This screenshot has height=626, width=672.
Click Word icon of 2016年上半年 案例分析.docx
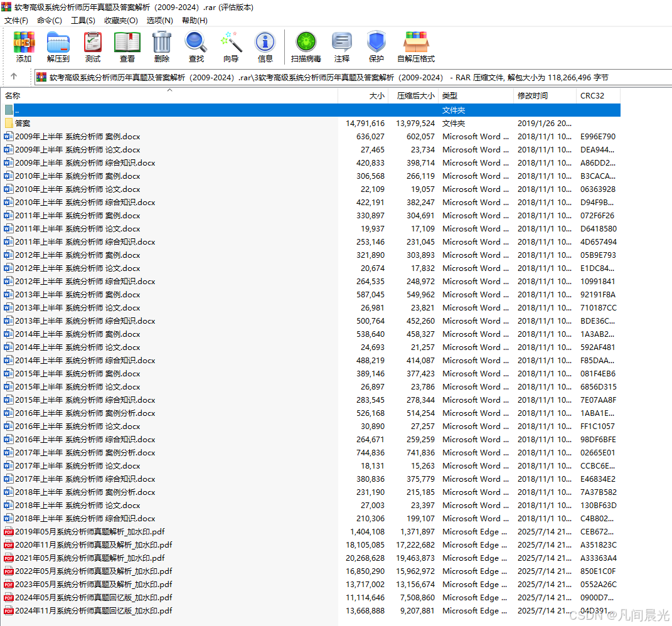click(x=9, y=413)
